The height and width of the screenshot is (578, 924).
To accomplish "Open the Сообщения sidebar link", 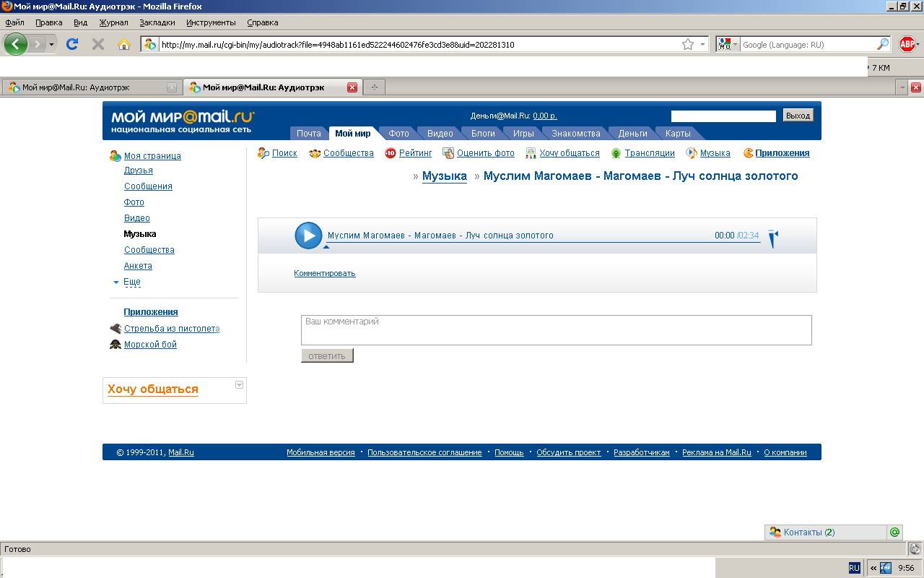I will [148, 186].
